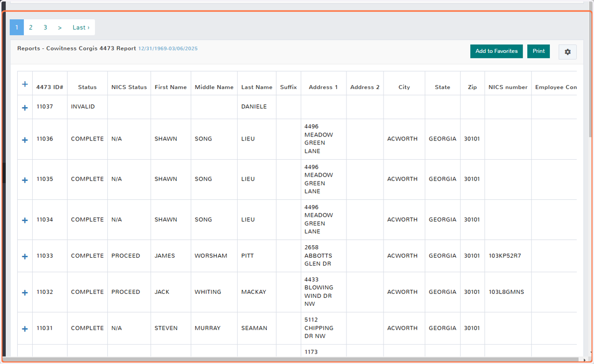Jump to Last page
The width and height of the screenshot is (594, 364).
point(81,27)
